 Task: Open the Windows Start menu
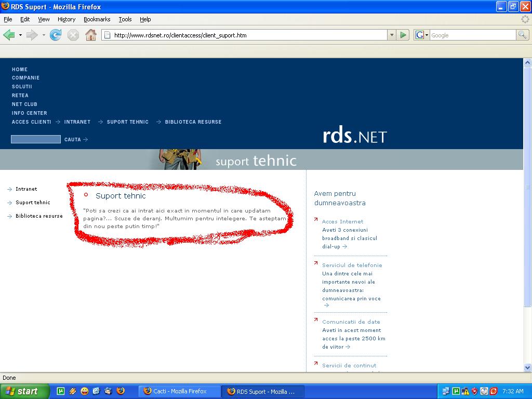click(24, 391)
